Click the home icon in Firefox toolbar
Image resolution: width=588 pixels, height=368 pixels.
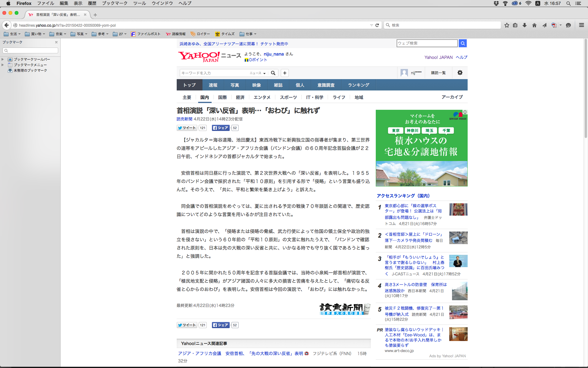[534, 25]
